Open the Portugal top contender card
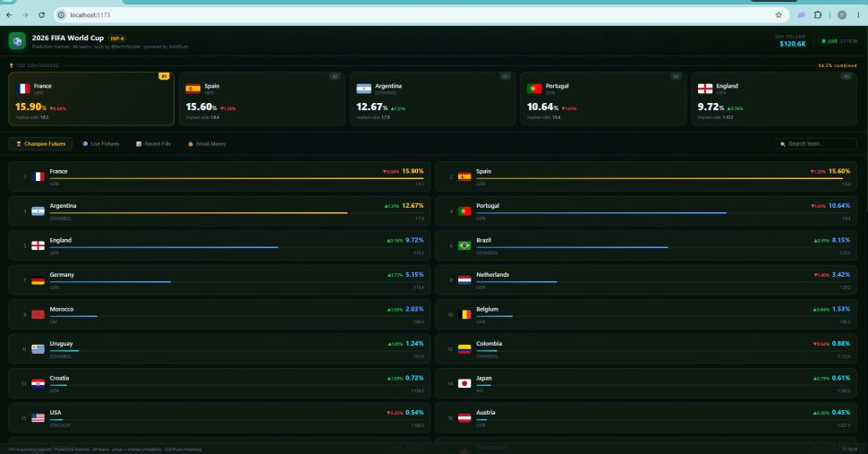This screenshot has height=454, width=868. pyautogui.click(x=603, y=99)
